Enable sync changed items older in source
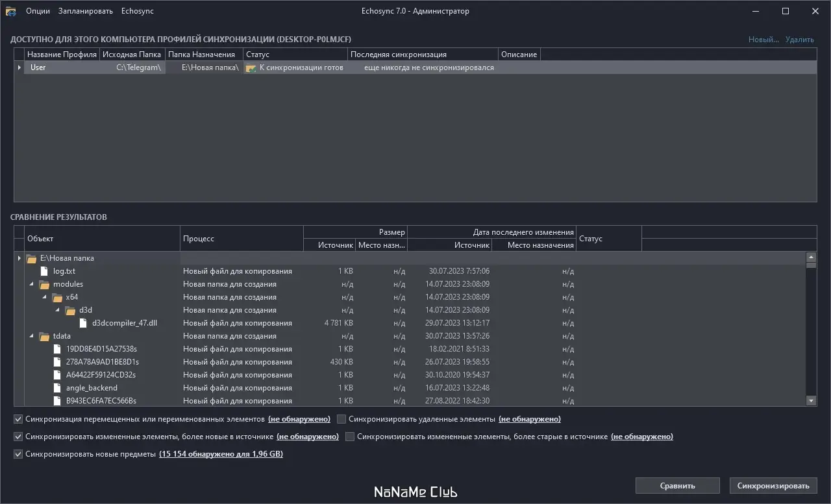Screen dimensions: 831x504 point(351,437)
